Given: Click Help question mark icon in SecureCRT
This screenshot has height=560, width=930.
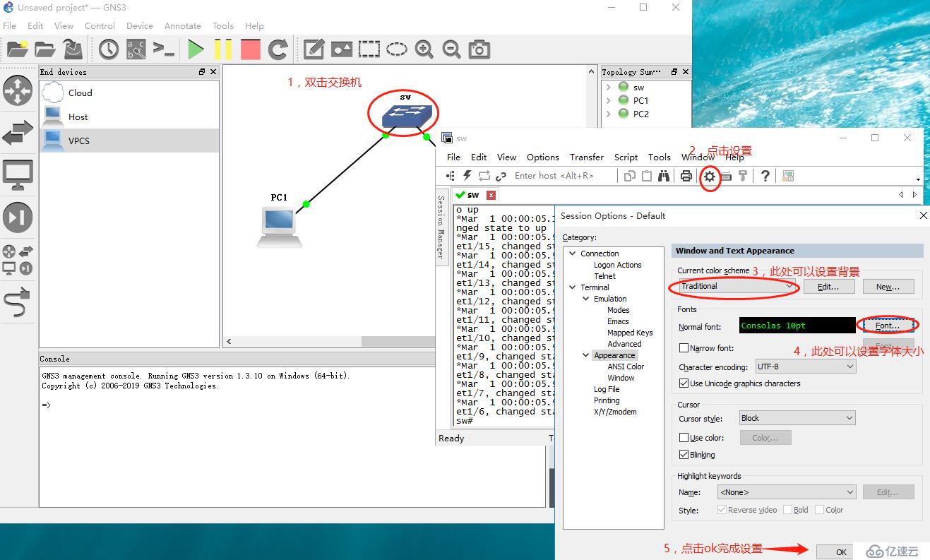Looking at the screenshot, I should (765, 176).
